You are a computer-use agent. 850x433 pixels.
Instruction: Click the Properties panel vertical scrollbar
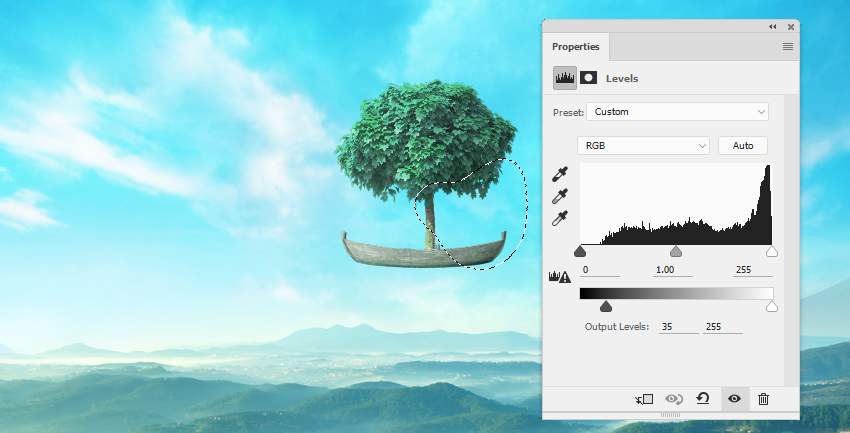[x=791, y=238]
